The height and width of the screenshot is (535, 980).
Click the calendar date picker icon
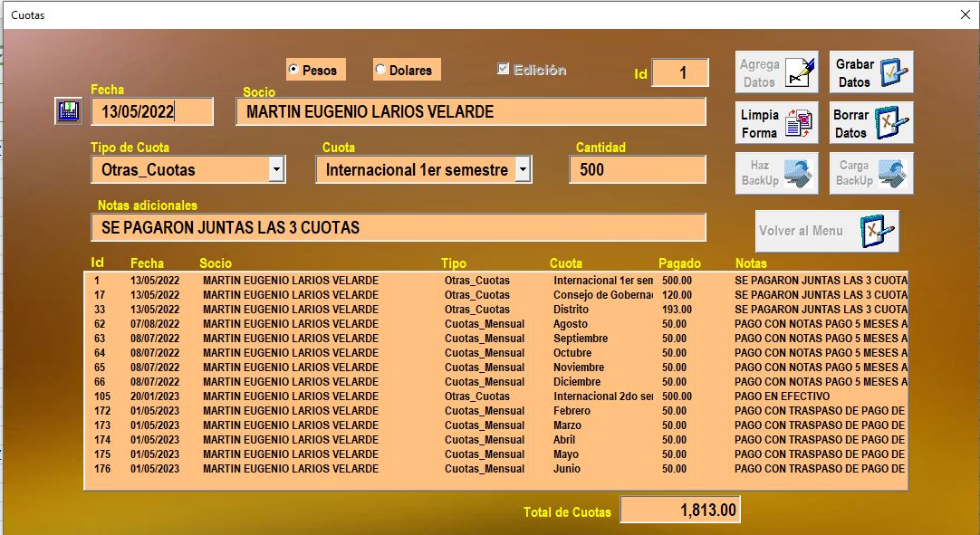click(x=67, y=111)
